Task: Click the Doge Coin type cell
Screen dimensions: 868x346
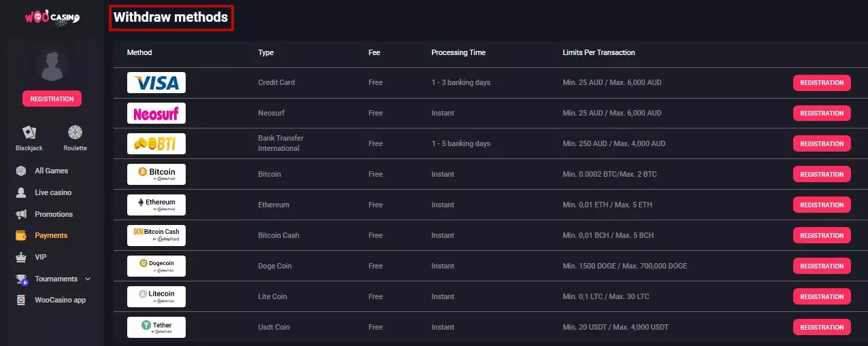Action: coord(275,266)
